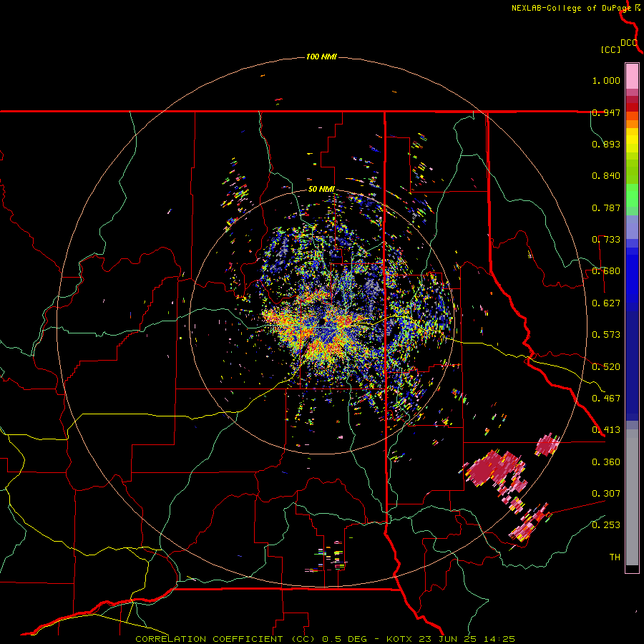Image resolution: width=644 pixels, height=644 pixels.
Task: Click the 0.467 scale value
Action: tap(606, 399)
